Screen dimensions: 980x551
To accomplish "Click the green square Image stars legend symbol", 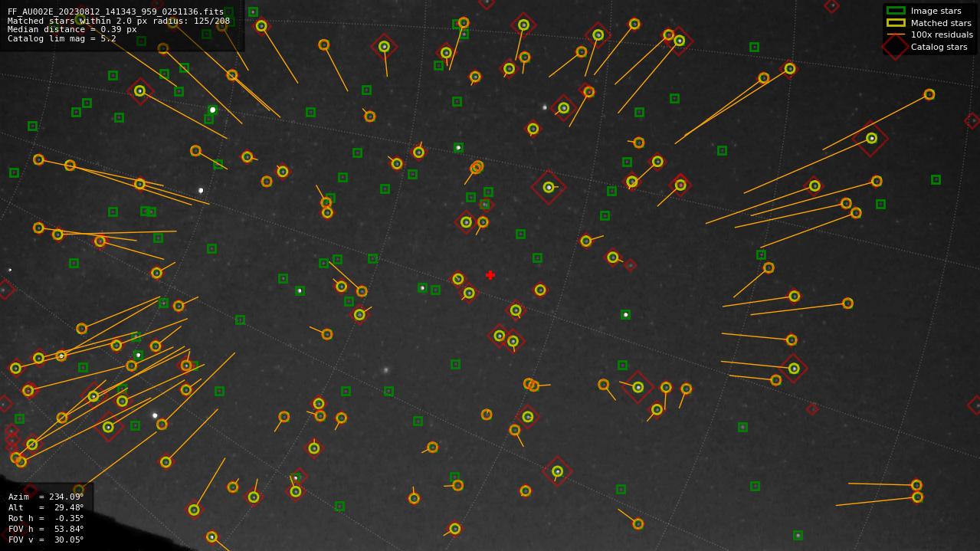I will tap(896, 11).
